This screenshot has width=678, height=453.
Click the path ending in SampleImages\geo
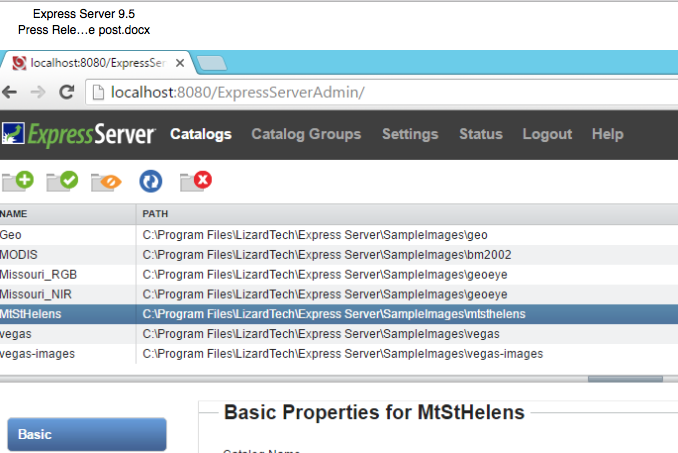pos(315,235)
